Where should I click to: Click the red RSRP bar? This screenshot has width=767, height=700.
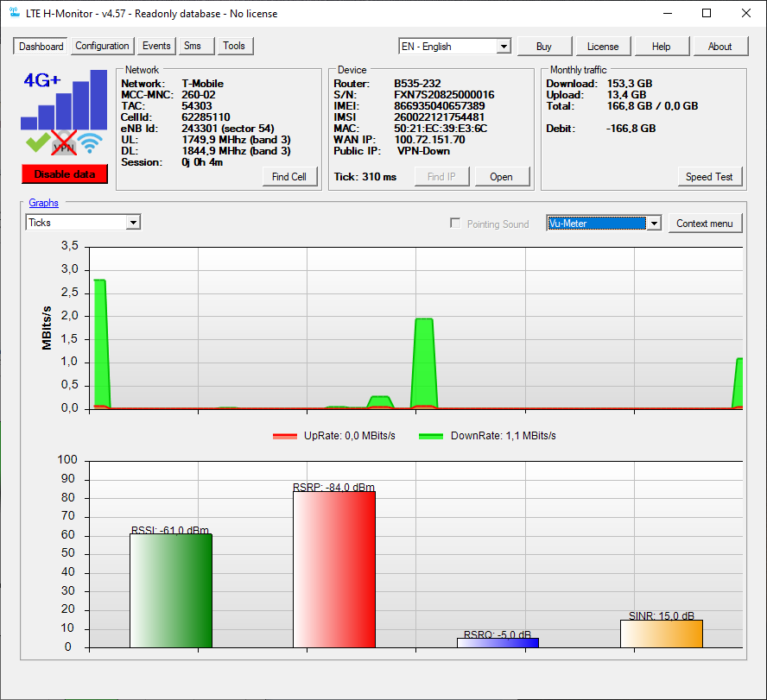click(x=334, y=570)
